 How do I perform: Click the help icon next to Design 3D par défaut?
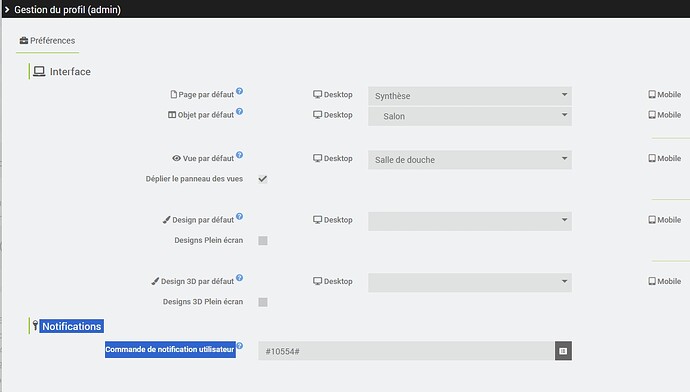pos(239,278)
